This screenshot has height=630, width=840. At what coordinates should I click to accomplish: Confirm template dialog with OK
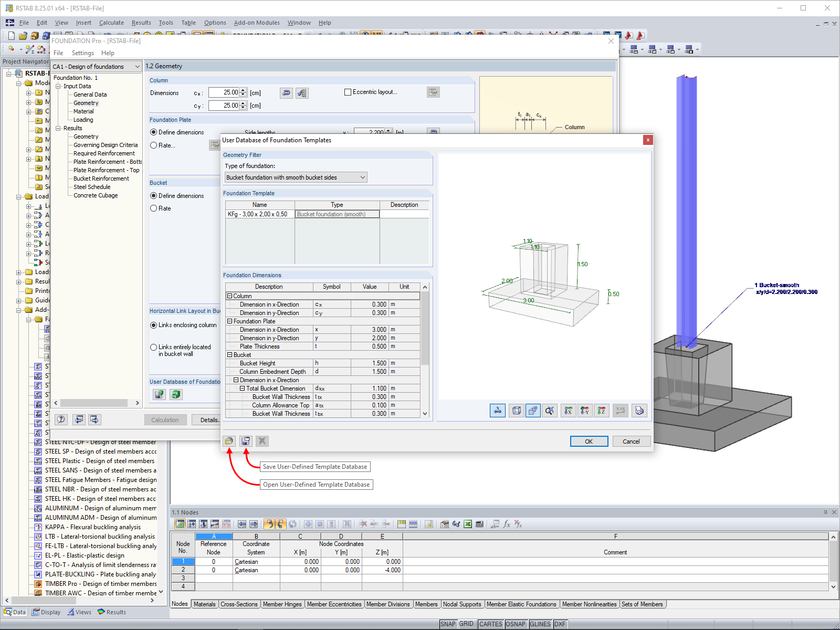pos(589,442)
